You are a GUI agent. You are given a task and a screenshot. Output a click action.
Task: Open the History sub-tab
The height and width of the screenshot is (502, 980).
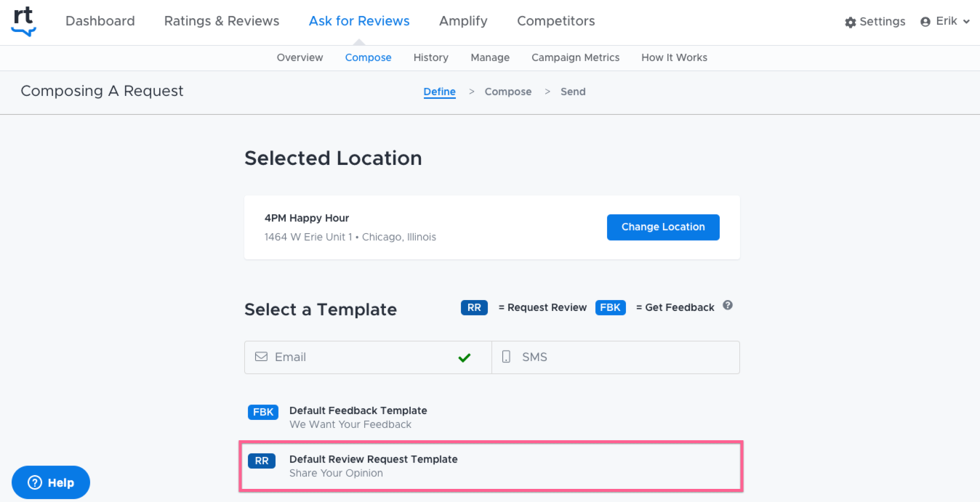click(431, 57)
